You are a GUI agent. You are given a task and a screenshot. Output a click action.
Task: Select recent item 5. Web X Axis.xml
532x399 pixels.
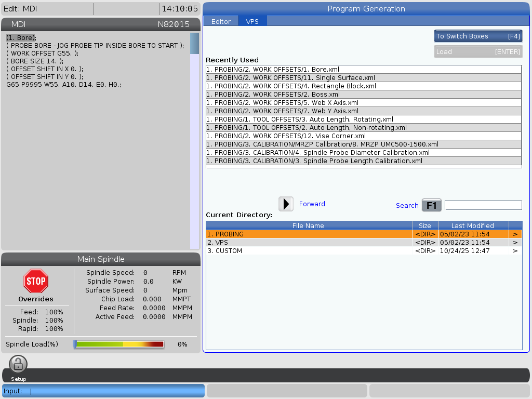[364, 102]
